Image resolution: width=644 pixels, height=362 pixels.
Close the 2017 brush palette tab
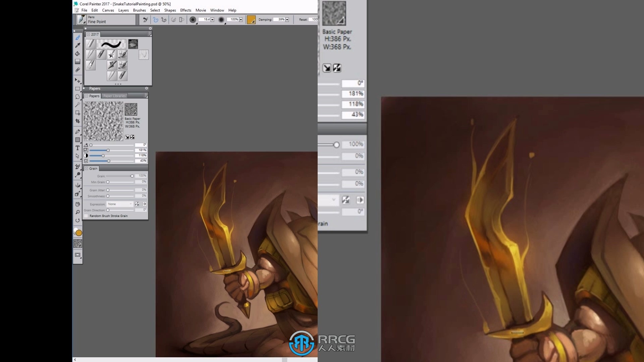click(x=88, y=34)
